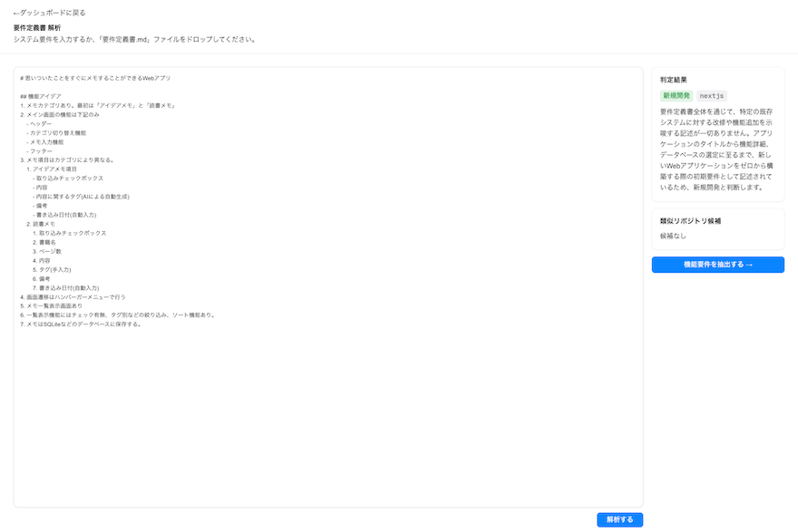Click the 'タグ(手入力)' line in textarea
The width and height of the screenshot is (798, 532).
[x=52, y=269]
